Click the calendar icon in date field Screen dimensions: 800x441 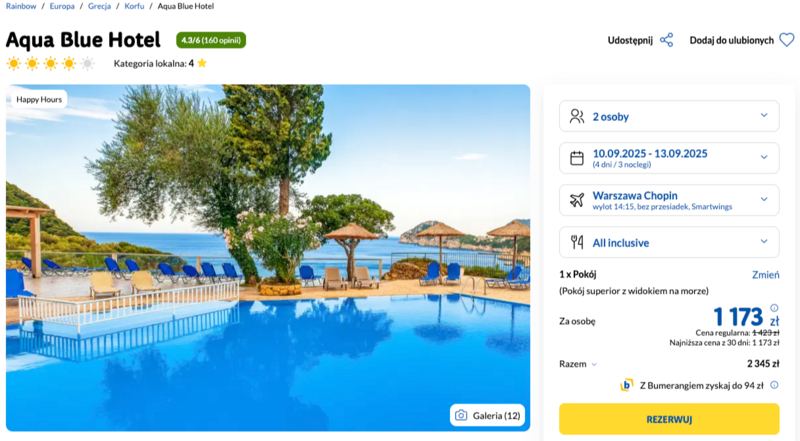coord(577,158)
